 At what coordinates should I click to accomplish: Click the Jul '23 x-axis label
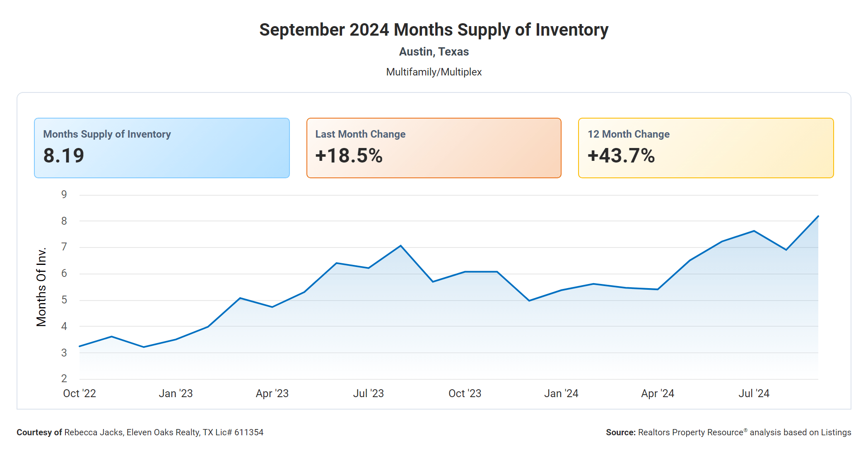click(368, 393)
